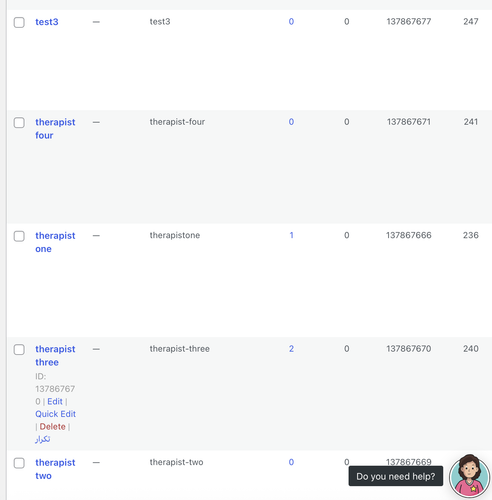Viewport: 492px width, 500px height.
Task: Open the test3 term link
Action: pyautogui.click(x=47, y=22)
